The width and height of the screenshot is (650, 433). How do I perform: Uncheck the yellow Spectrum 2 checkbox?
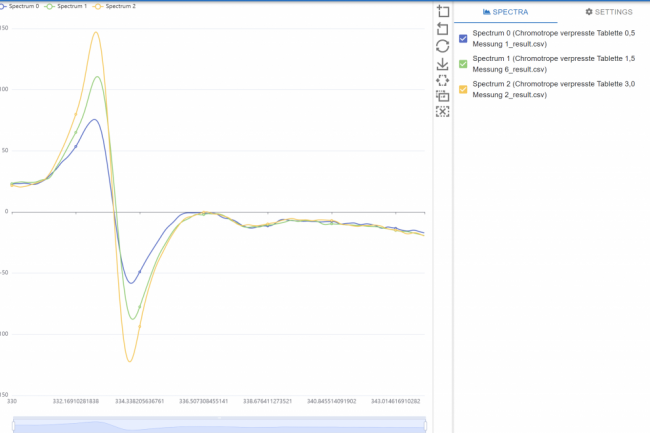point(463,90)
